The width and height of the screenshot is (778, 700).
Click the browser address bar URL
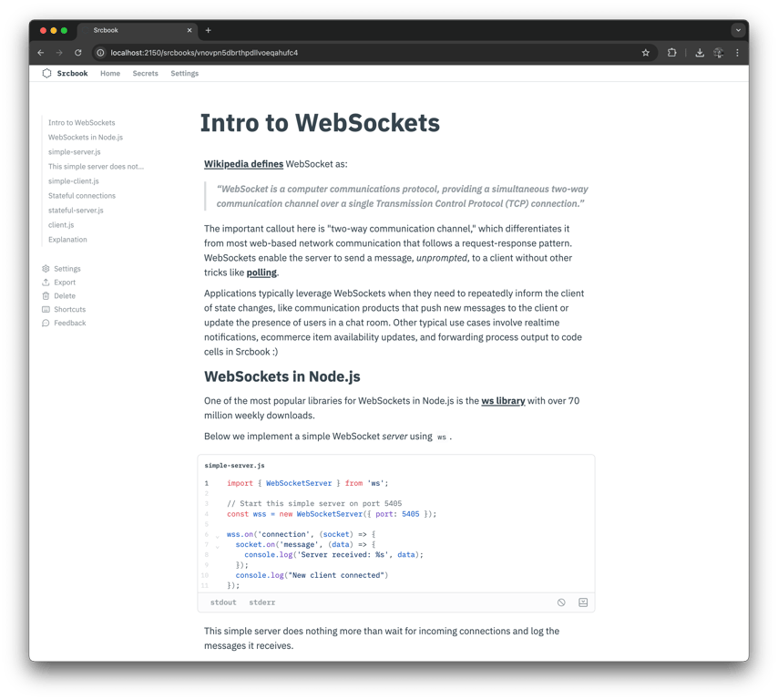204,53
